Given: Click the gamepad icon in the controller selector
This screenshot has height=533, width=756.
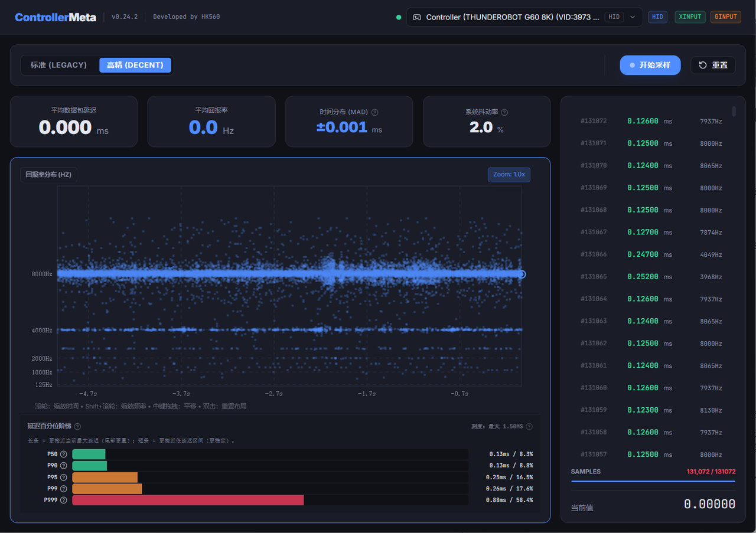Looking at the screenshot, I should click(x=417, y=17).
